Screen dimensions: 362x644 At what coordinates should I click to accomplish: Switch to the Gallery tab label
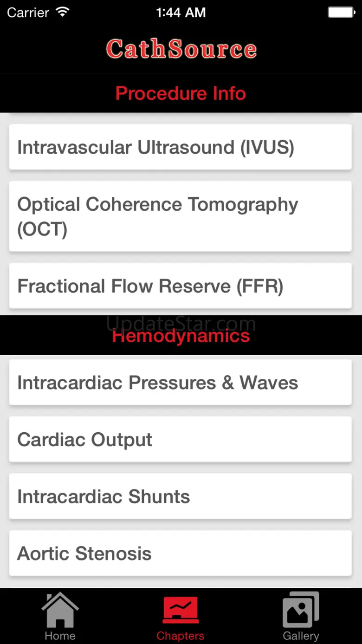301,636
